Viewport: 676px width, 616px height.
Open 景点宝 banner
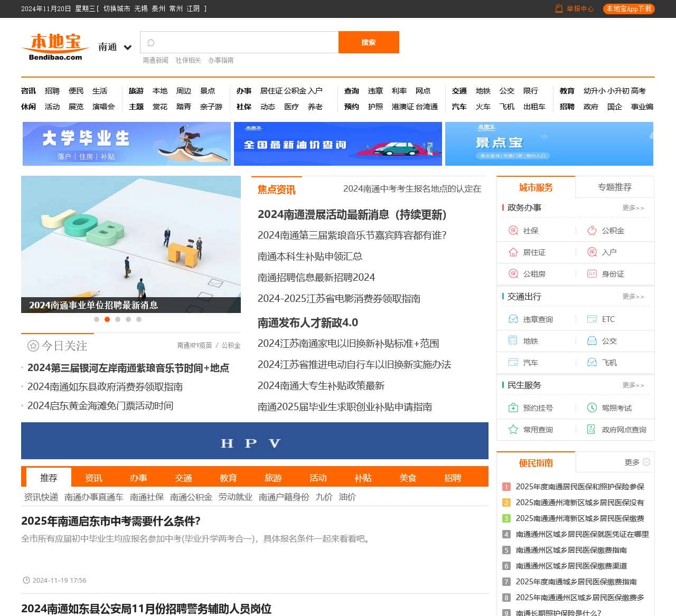coord(549,144)
